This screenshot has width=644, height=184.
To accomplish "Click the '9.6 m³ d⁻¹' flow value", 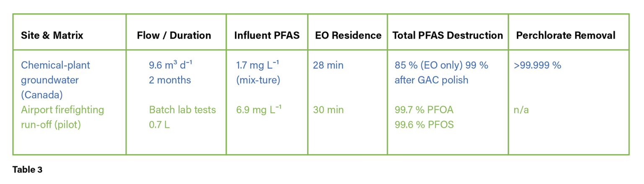I will pos(171,65).
